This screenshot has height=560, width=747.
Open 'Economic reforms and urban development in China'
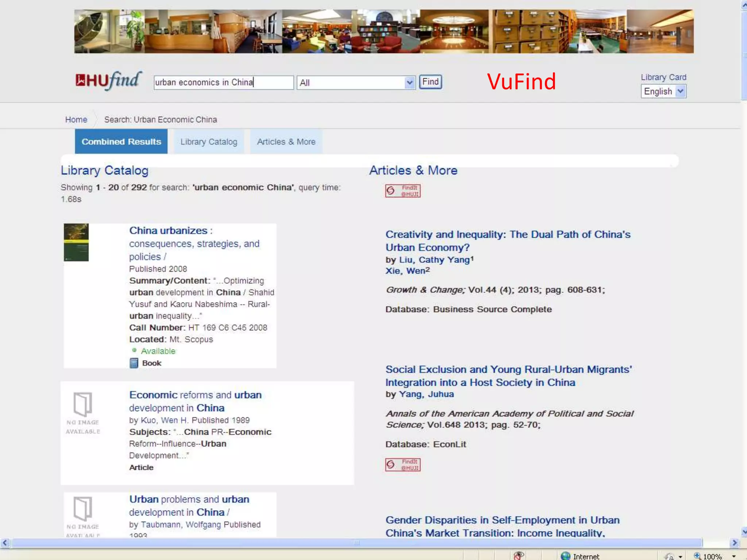(x=195, y=401)
